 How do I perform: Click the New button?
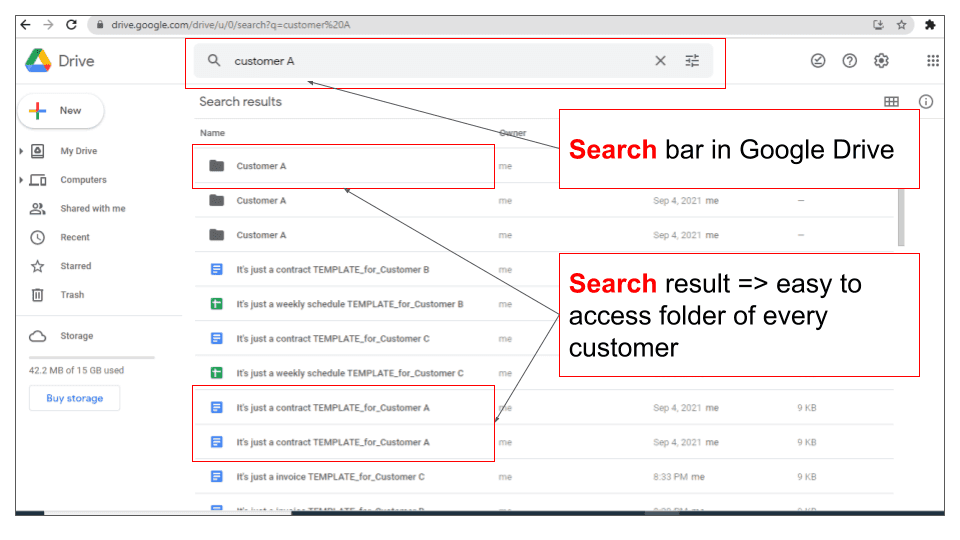pyautogui.click(x=60, y=111)
